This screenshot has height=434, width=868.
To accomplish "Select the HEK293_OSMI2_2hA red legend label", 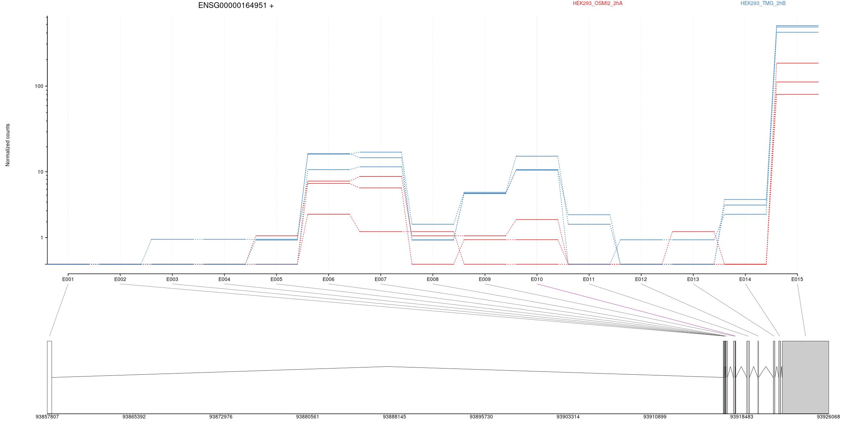I will click(x=597, y=3).
